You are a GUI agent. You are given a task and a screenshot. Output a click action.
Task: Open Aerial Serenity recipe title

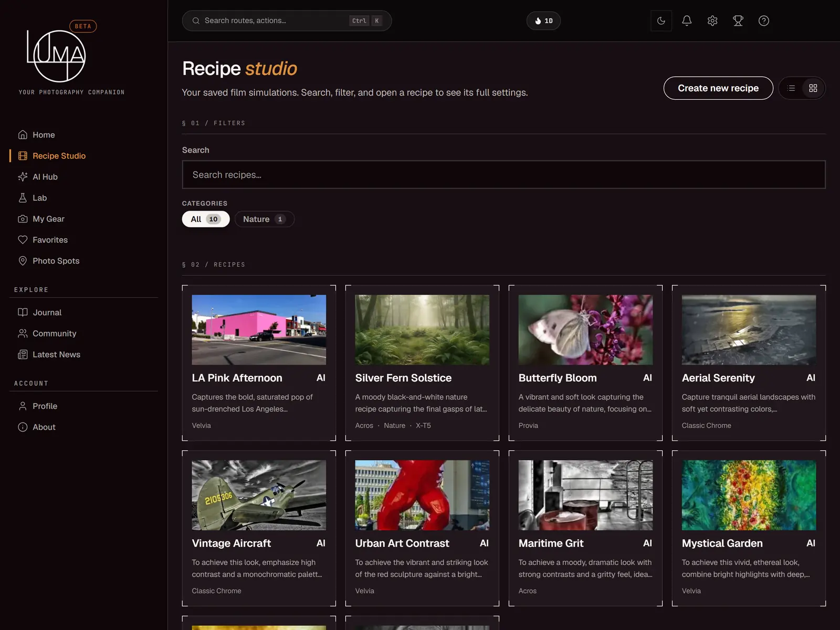(x=718, y=378)
